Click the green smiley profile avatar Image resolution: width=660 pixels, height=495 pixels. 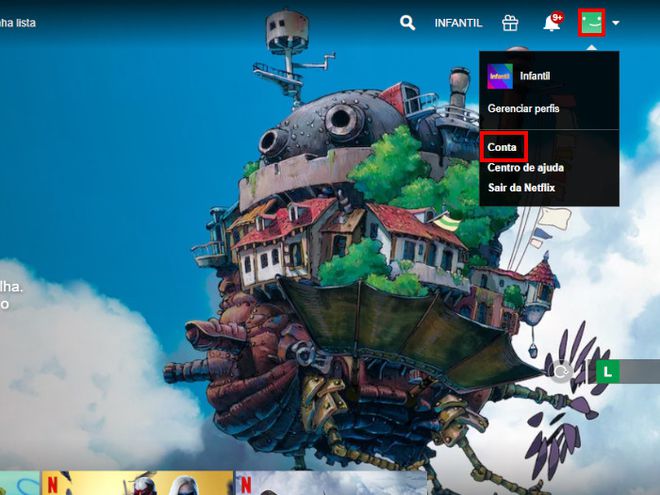pos(591,23)
